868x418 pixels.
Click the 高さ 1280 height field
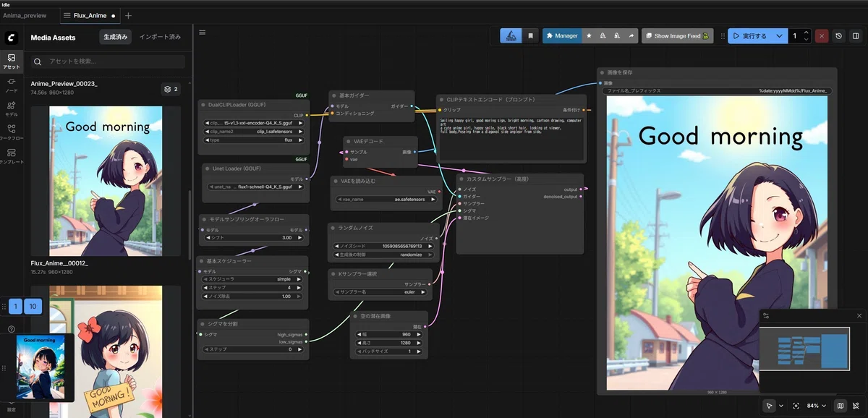coord(389,343)
